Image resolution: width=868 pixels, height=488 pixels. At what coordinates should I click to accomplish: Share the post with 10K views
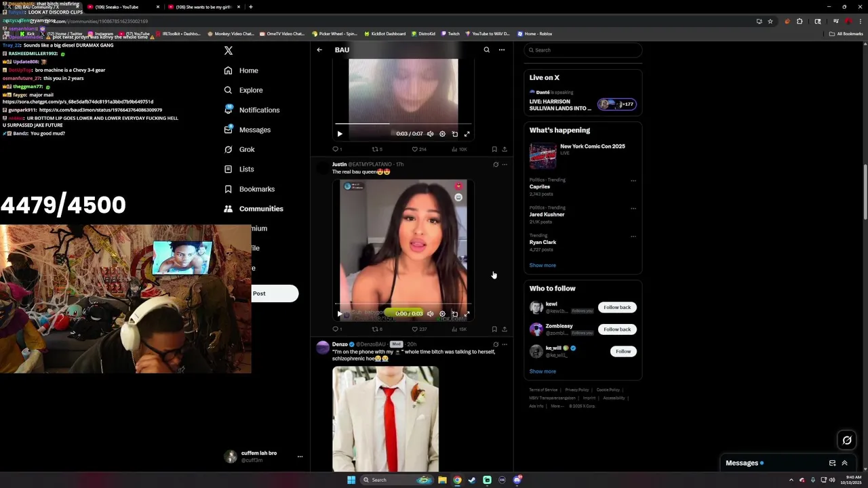[x=504, y=149]
